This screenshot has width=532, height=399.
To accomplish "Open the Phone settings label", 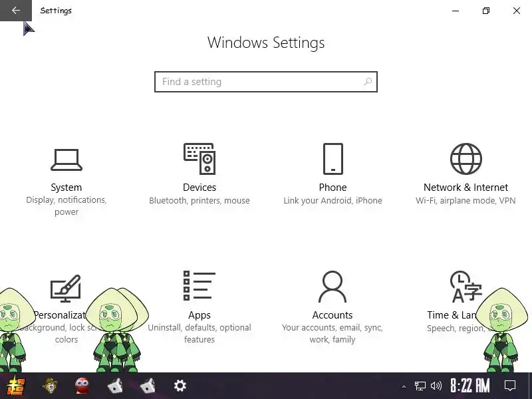I will click(333, 188).
